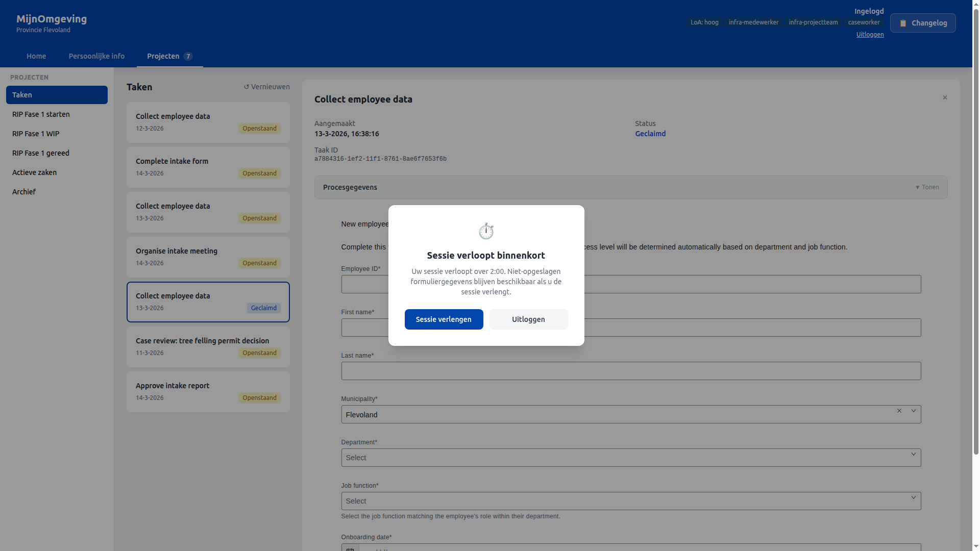
Task: Select Actieve zaken in the sidebar
Action: click(x=34, y=172)
